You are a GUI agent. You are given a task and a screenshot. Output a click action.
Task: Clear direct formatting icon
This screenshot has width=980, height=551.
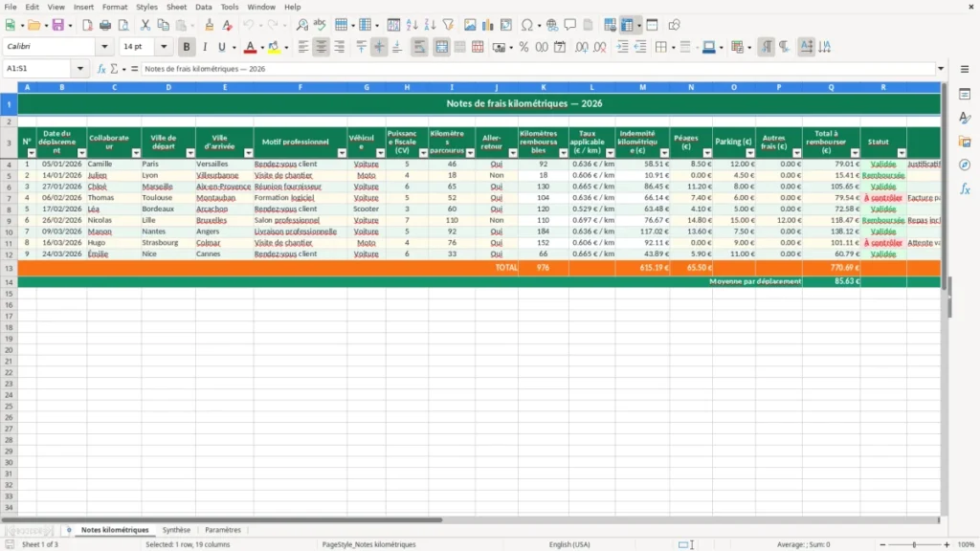pyautogui.click(x=228, y=25)
